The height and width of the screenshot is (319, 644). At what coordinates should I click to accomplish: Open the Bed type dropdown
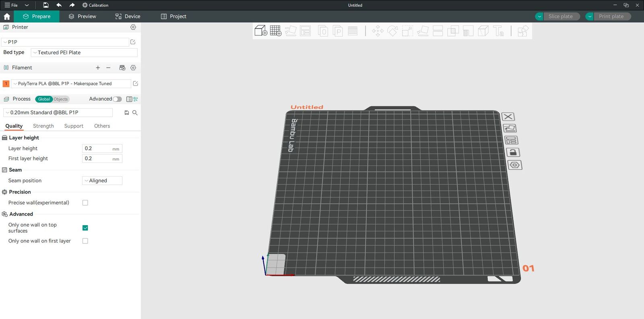(84, 53)
